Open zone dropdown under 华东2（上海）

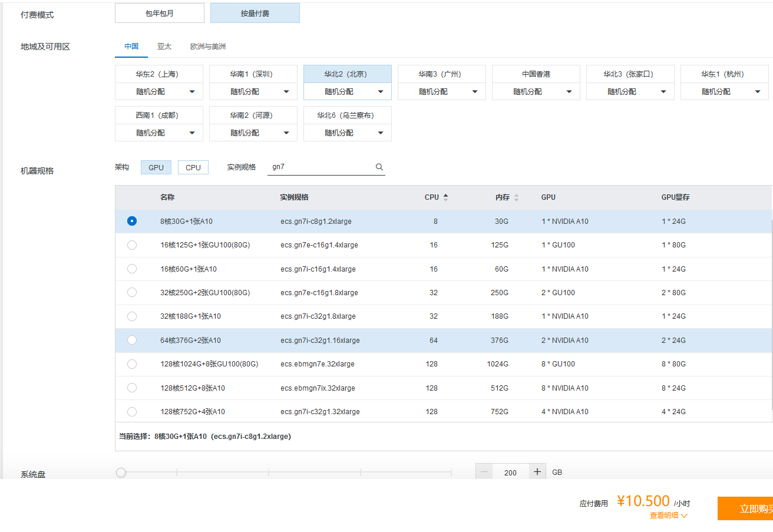(159, 91)
